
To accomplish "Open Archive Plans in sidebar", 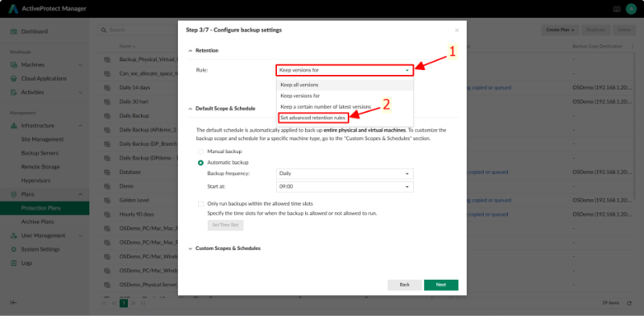I will pyautogui.click(x=37, y=222).
